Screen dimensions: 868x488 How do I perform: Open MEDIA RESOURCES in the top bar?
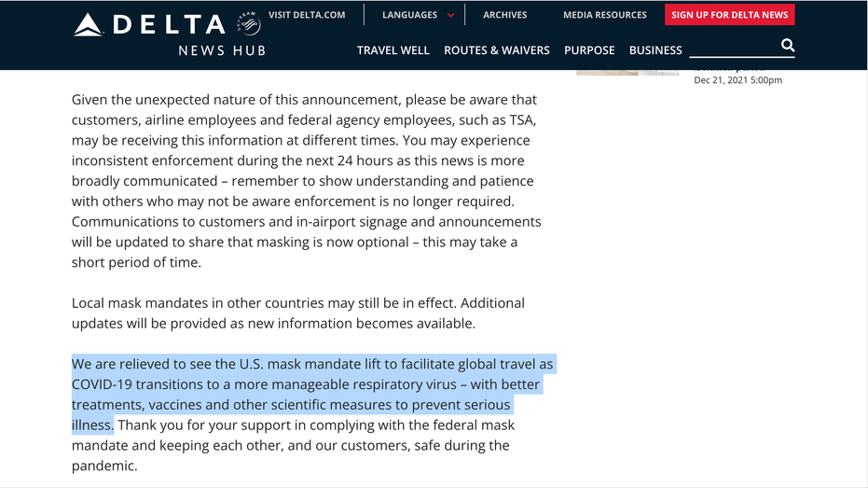[x=604, y=15]
